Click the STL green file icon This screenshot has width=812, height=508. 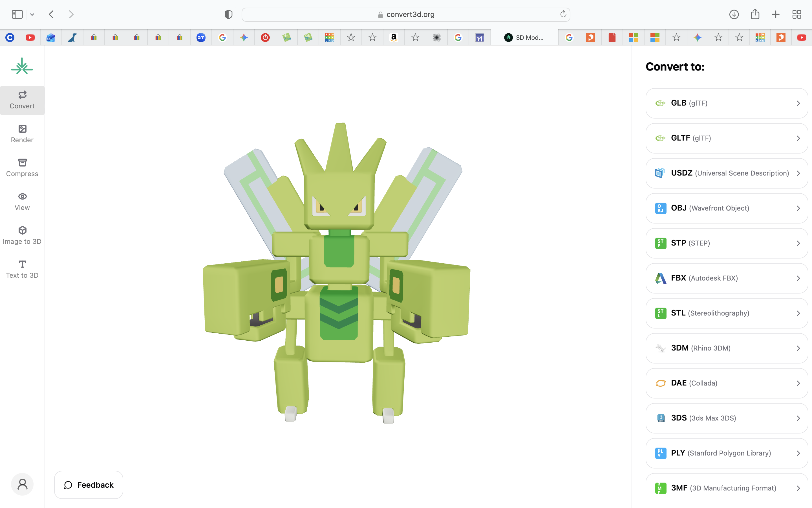660,313
